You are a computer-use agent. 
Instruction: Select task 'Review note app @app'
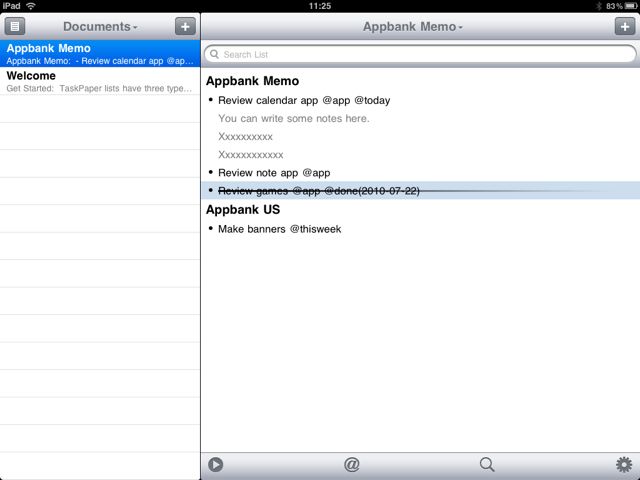274,173
